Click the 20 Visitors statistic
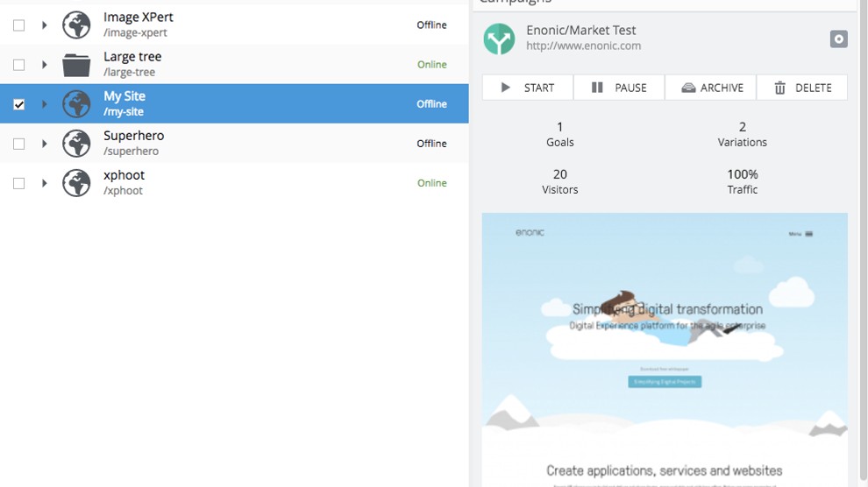This screenshot has width=868, height=487. tap(559, 182)
